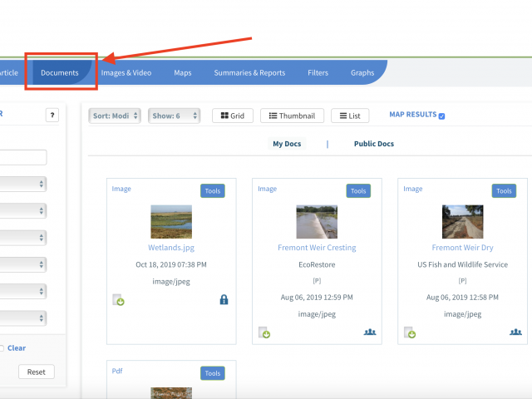The image size is (532, 399).
Task: Switch to Thumbnail view
Action: pyautogui.click(x=292, y=116)
